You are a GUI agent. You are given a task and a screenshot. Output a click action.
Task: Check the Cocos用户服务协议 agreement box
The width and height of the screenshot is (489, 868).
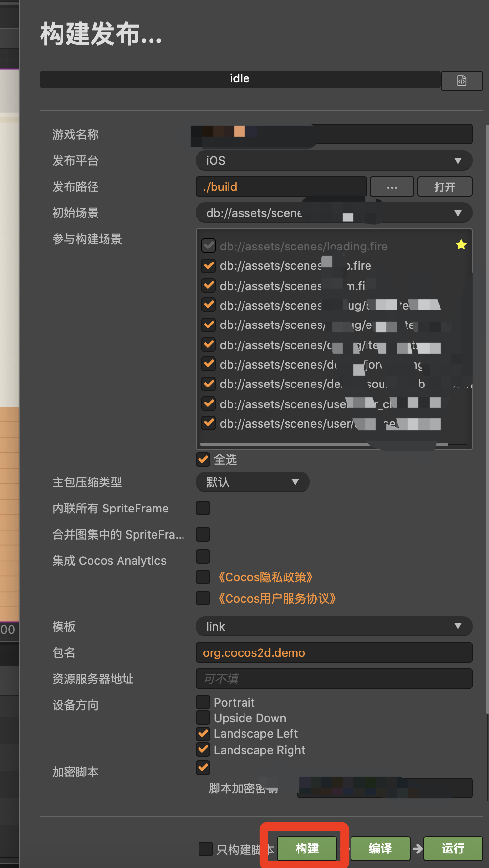coord(203,598)
